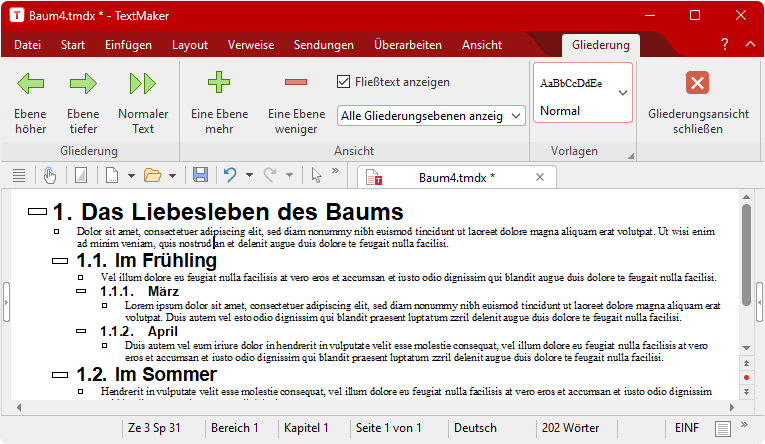Switch to the Überarbeiten ribbon tab
Viewport: 765px width, 444px height.
(407, 45)
